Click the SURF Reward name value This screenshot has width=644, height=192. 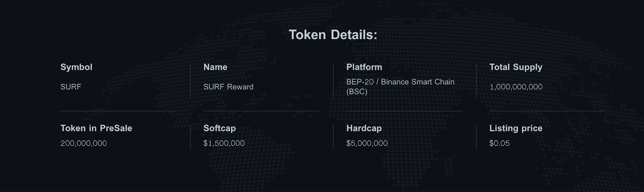[x=228, y=87]
